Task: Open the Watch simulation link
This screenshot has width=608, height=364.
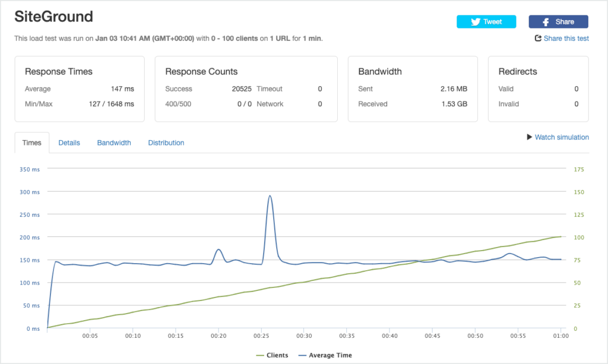Action: tap(561, 137)
